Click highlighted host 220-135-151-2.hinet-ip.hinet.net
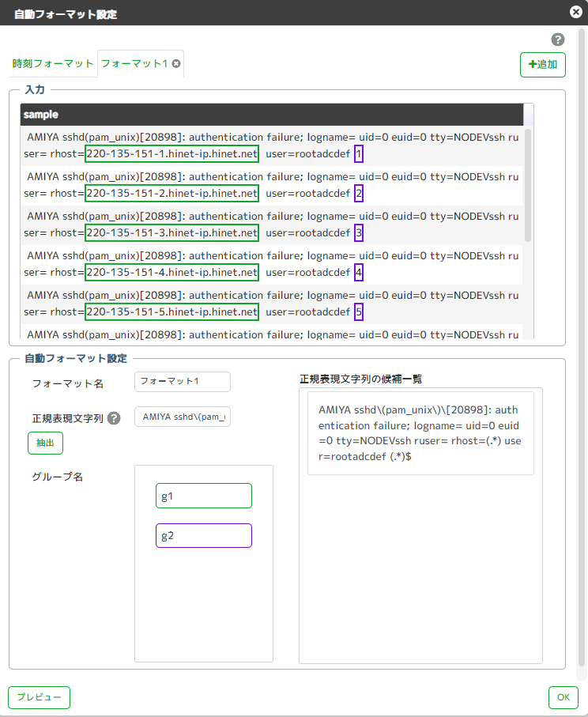This screenshot has width=588, height=717. tap(172, 194)
